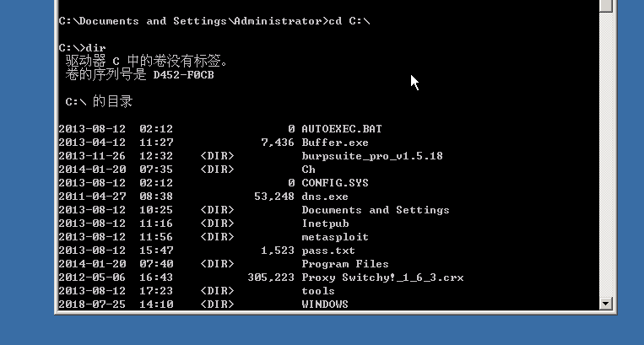Click the date 2013-11-26 on the burpsuite row
Screen dimensions: 644x345
click(x=92, y=156)
